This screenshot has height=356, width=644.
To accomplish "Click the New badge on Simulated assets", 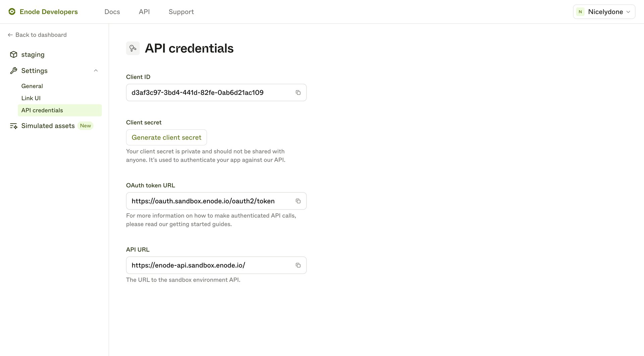I will 86,126.
